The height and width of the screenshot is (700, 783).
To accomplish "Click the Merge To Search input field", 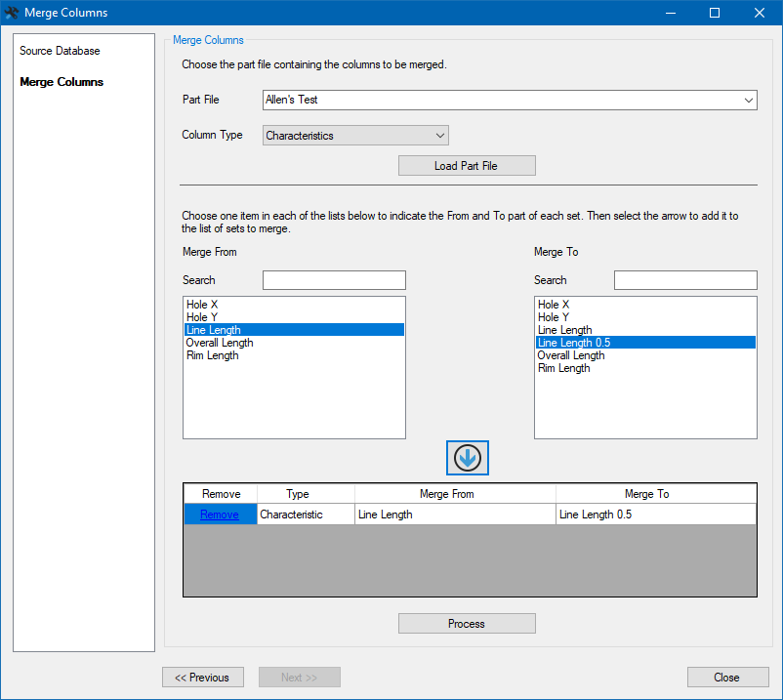I will coord(685,280).
